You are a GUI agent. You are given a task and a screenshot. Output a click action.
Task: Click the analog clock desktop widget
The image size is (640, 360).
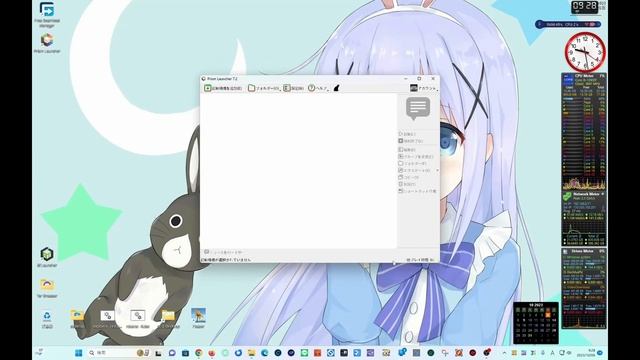[585, 52]
